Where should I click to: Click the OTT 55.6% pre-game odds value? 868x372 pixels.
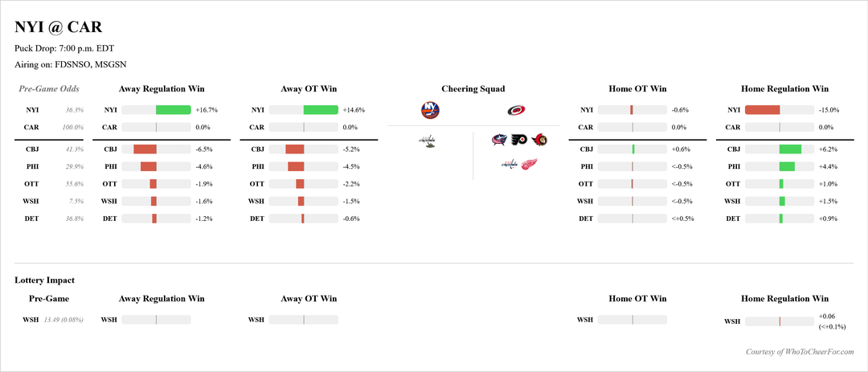pos(73,184)
